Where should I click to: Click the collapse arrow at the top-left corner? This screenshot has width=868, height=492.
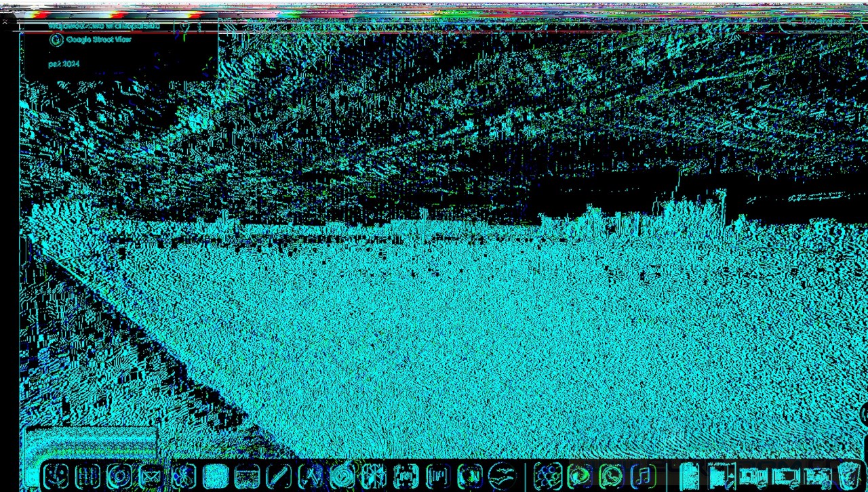click(6, 22)
